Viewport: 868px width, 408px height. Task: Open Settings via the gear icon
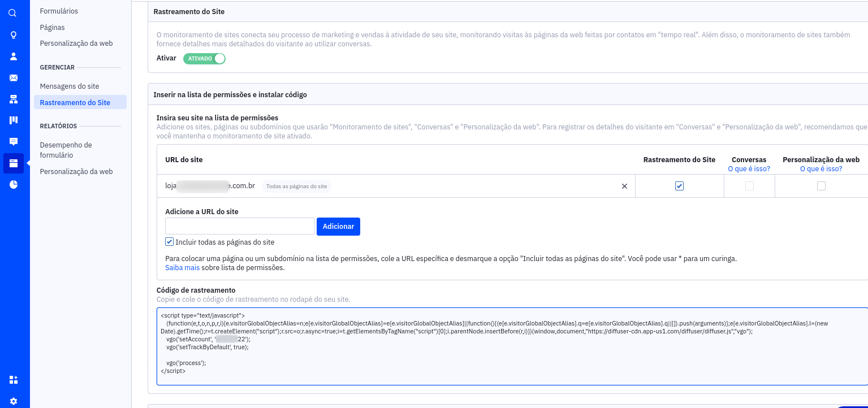13,401
